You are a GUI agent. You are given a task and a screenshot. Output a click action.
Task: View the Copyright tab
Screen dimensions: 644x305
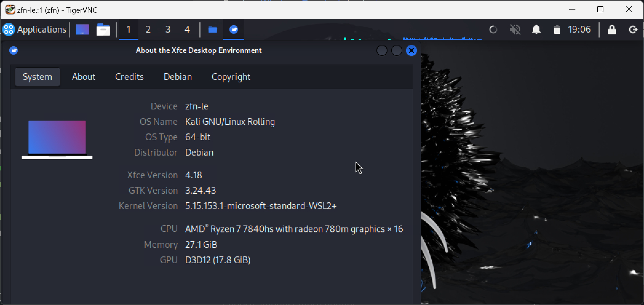coord(231,77)
